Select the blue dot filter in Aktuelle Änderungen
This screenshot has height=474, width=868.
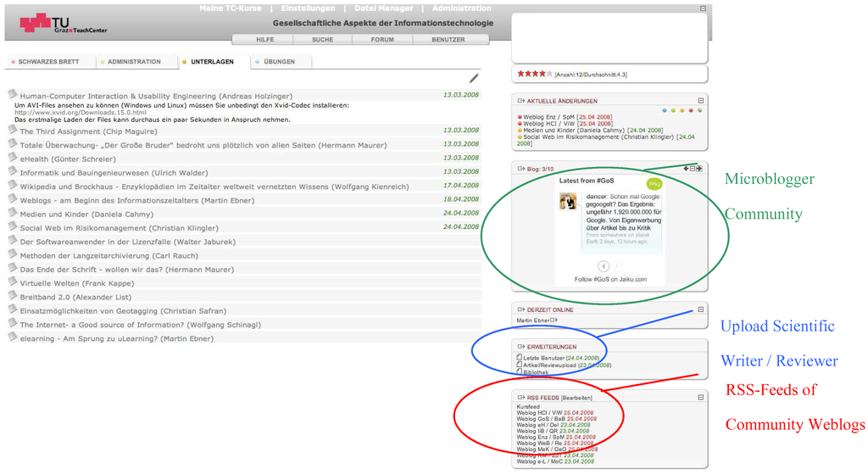point(664,110)
